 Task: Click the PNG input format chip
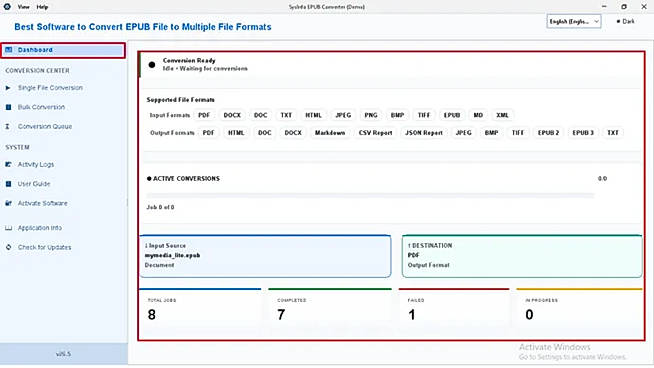[x=371, y=115]
